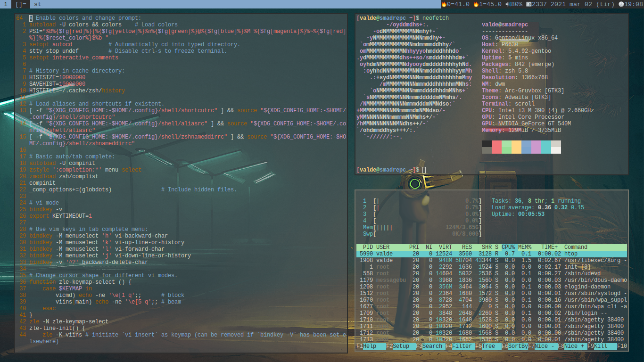Click the package icon next to 2337
Screen dimensions: 644x362
pos(528,4)
